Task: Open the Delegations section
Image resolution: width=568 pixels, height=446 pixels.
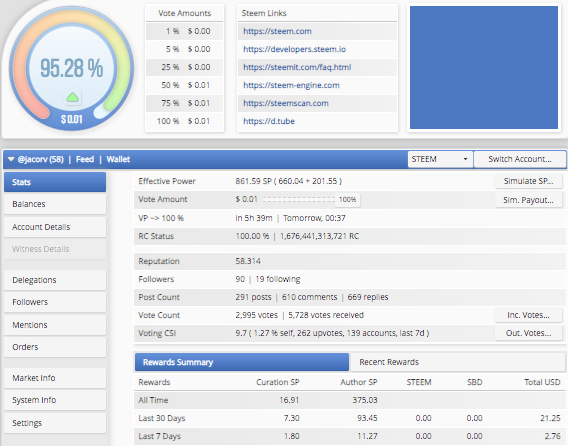Action: coord(55,280)
